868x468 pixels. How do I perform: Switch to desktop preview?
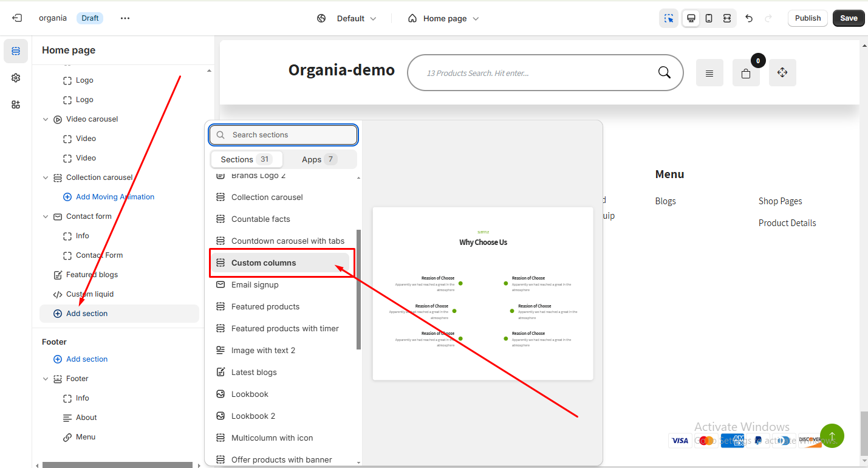click(x=691, y=18)
